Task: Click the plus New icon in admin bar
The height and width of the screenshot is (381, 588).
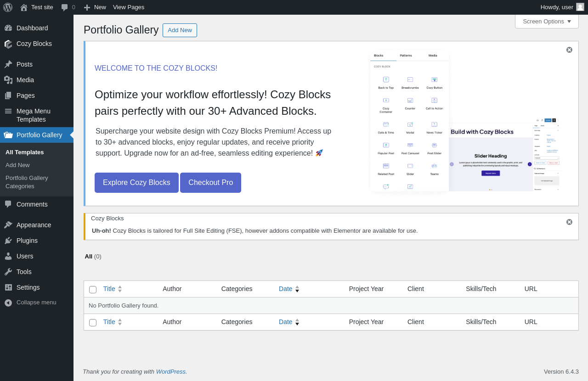Action: click(x=87, y=7)
